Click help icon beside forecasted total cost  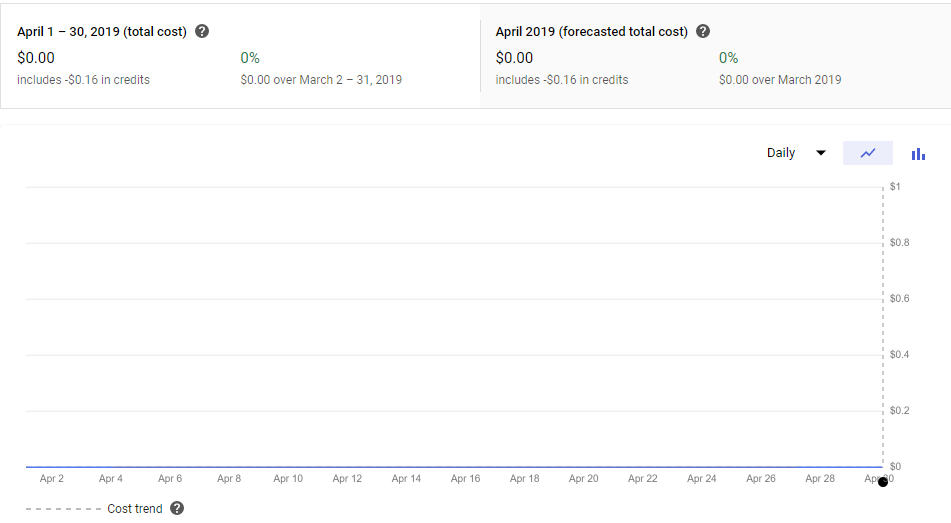click(x=703, y=31)
